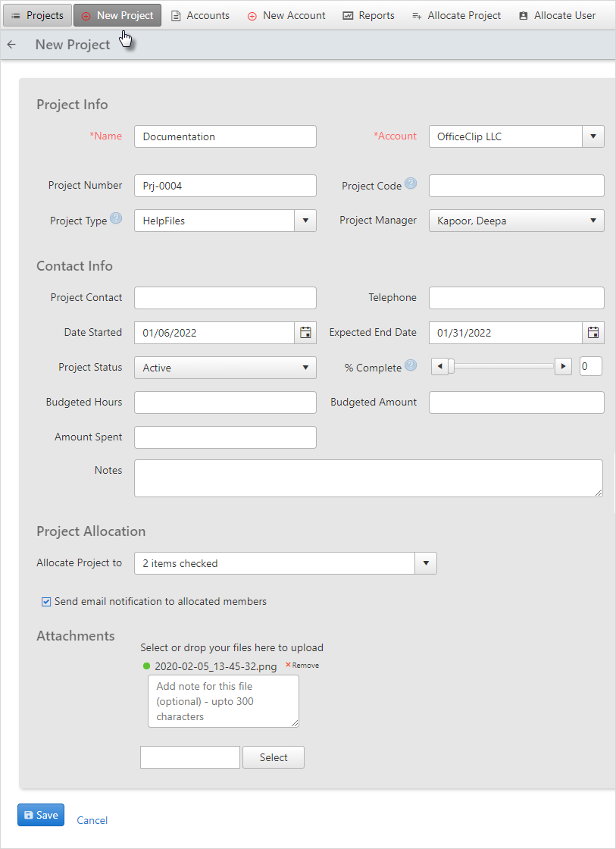Click the Cancel link

pyautogui.click(x=92, y=820)
